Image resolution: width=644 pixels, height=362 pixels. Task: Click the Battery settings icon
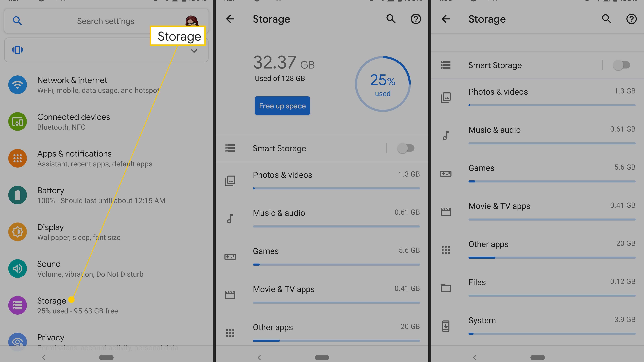coord(17,195)
